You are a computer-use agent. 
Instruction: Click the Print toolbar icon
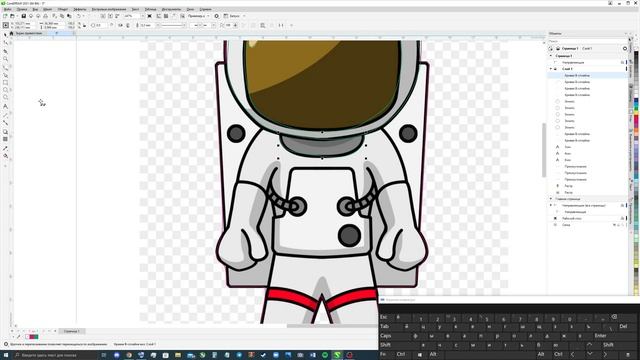tap(46, 16)
